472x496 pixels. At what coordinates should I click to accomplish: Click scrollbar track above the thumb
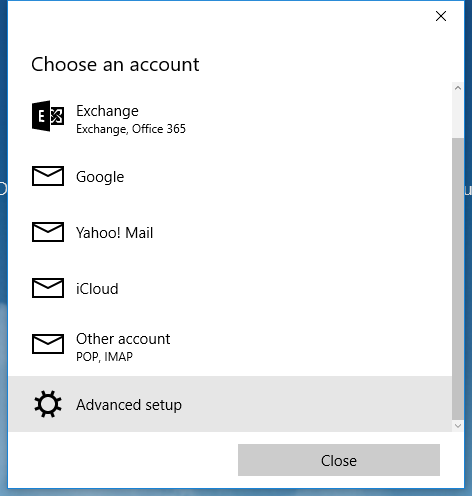[458, 116]
